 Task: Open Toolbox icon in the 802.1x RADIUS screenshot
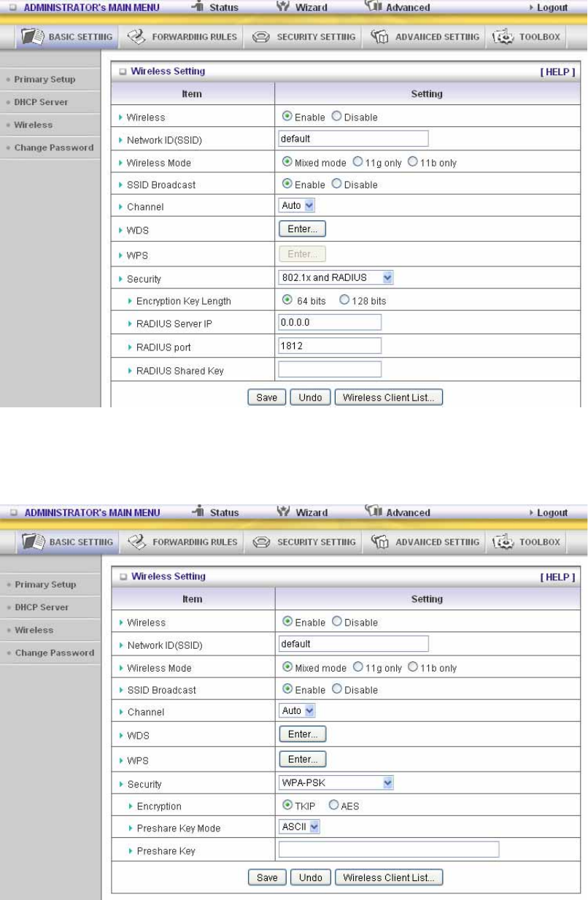click(504, 36)
